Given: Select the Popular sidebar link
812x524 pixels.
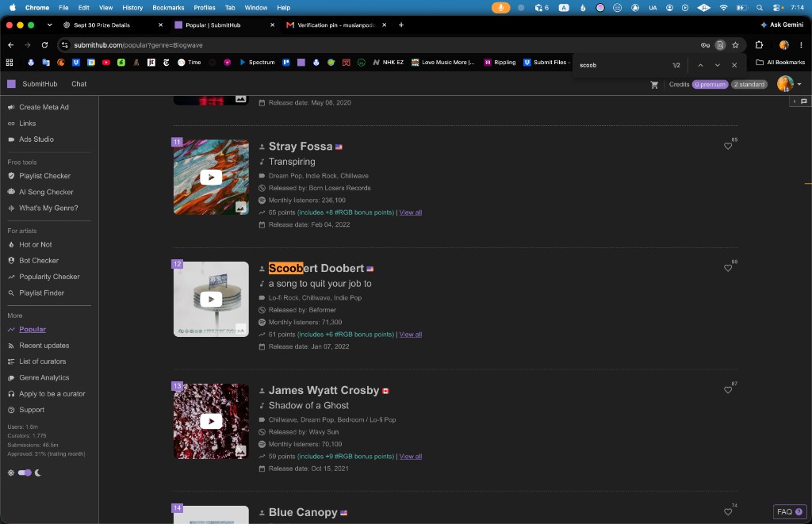Looking at the screenshot, I should pos(32,329).
